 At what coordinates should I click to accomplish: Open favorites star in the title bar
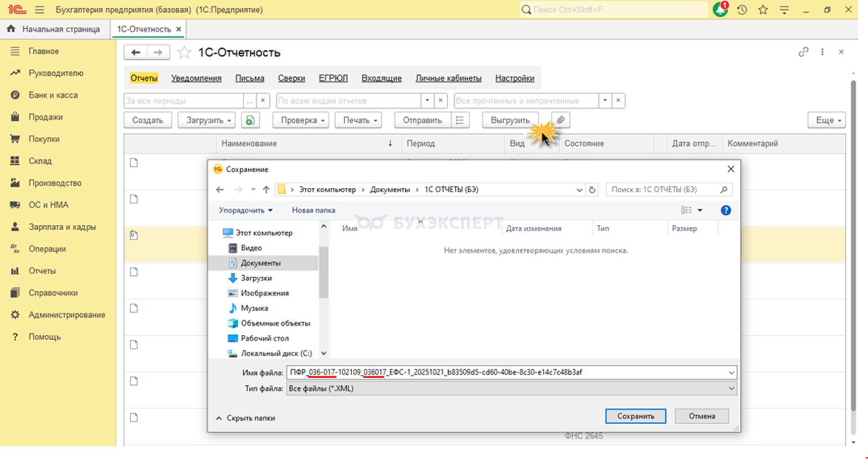tap(763, 10)
